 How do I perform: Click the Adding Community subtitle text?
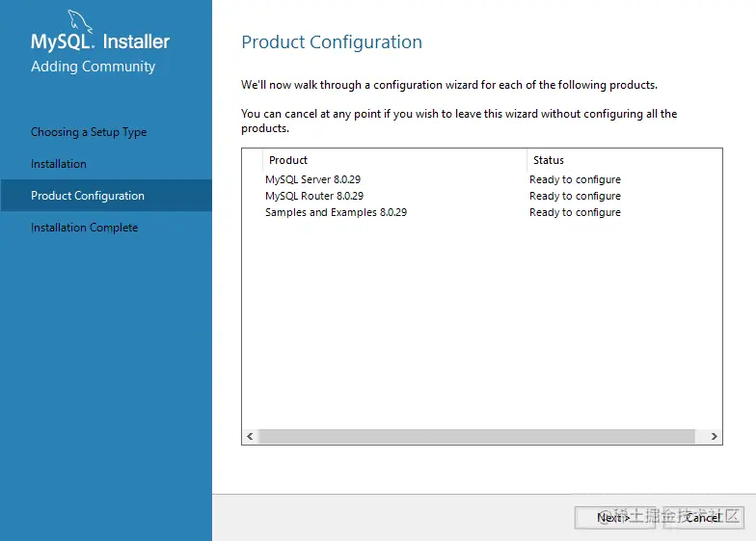tap(93, 67)
